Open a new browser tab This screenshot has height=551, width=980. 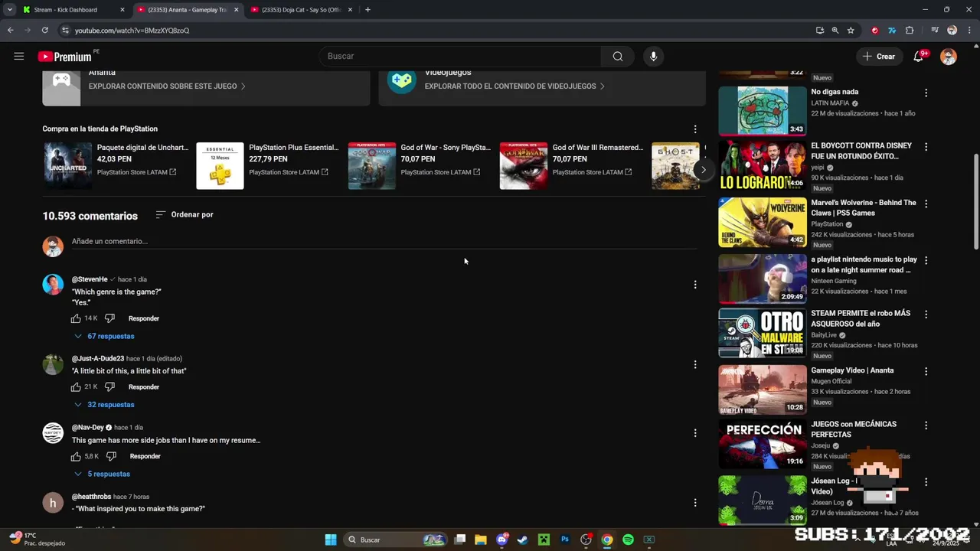click(x=367, y=10)
